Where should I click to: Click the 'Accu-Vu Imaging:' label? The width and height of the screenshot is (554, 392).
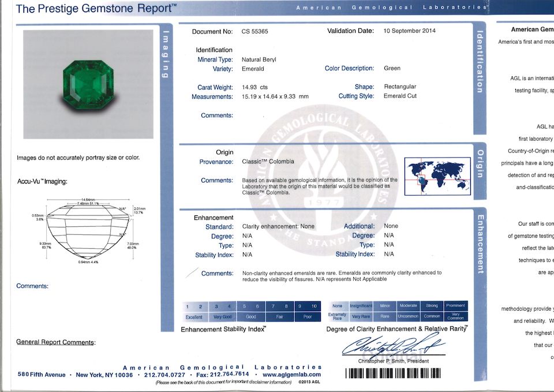pos(42,182)
